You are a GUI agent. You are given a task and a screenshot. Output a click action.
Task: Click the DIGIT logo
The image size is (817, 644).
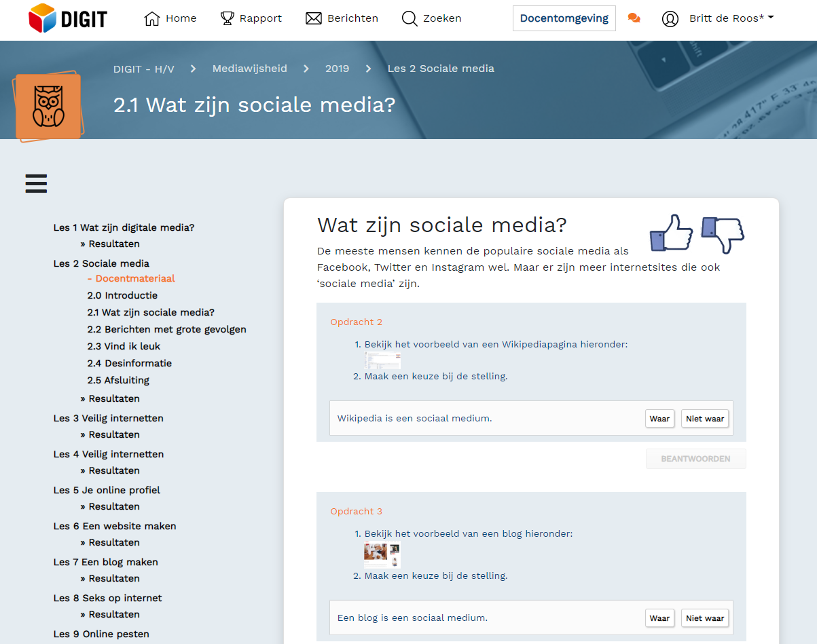[67, 19]
